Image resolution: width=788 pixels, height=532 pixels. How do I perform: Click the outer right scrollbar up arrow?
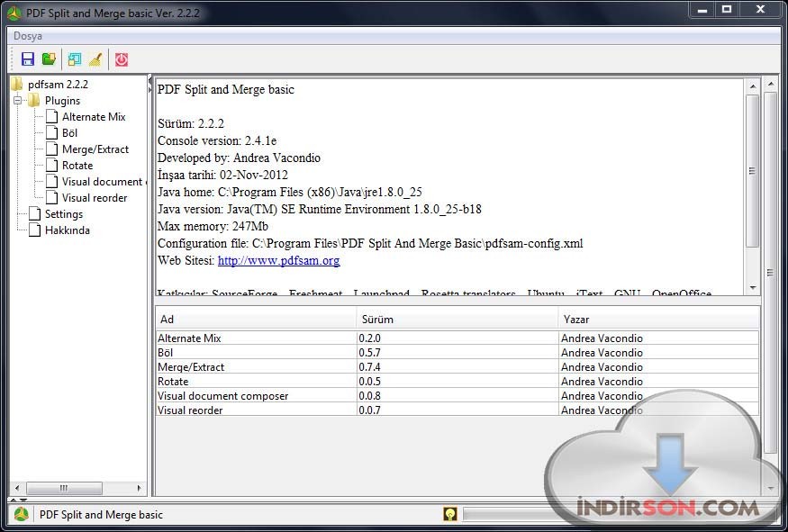tap(770, 84)
